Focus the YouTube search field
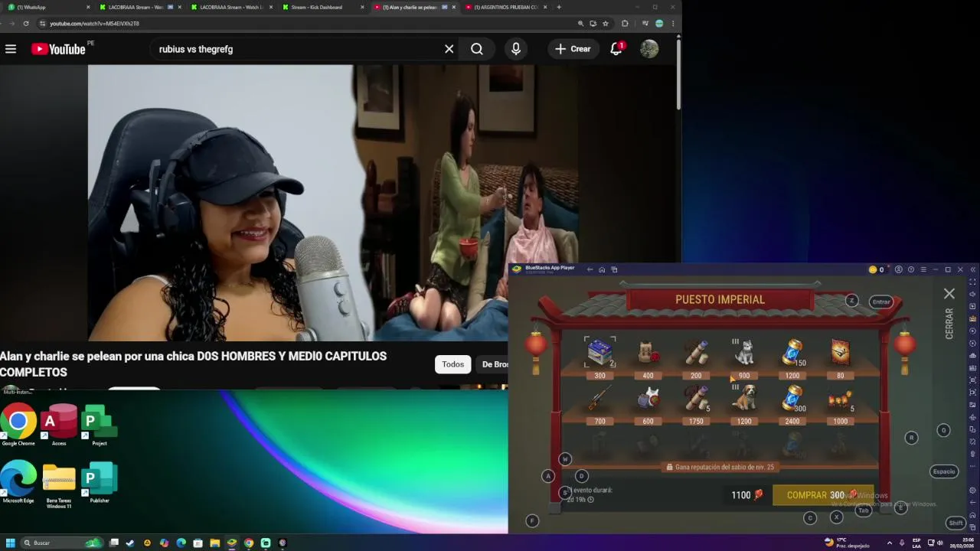The height and width of the screenshot is (551, 980). pos(299,49)
